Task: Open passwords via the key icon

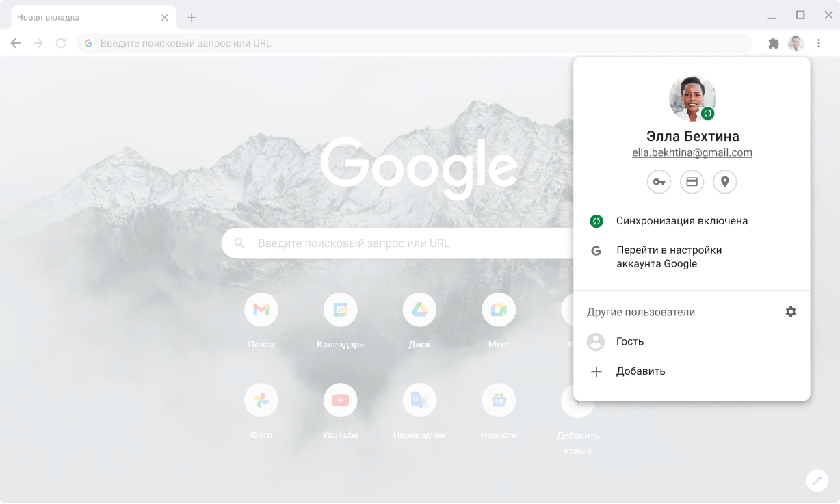Action: click(659, 182)
